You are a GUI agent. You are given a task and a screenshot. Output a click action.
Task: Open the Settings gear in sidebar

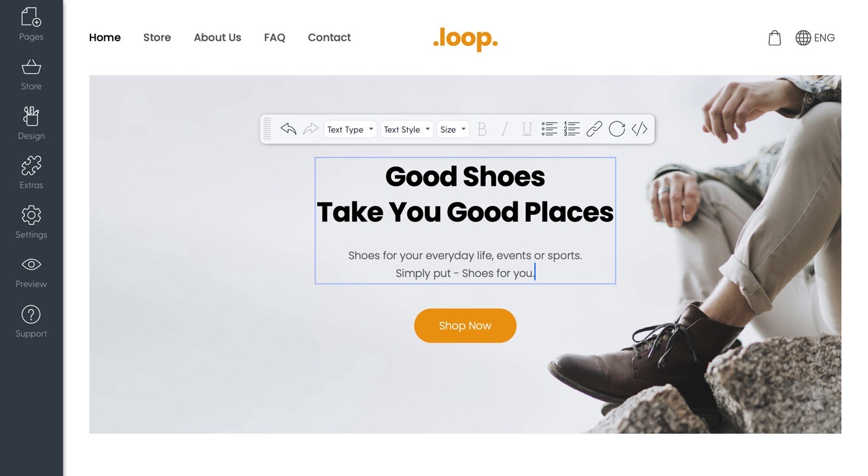(x=31, y=223)
